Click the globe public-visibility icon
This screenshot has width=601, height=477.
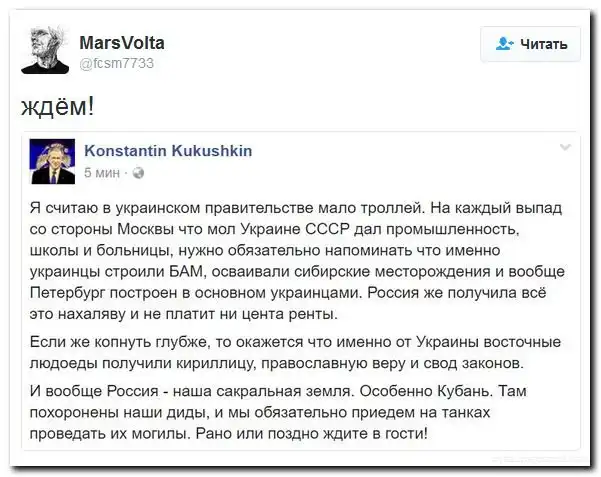[138, 172]
